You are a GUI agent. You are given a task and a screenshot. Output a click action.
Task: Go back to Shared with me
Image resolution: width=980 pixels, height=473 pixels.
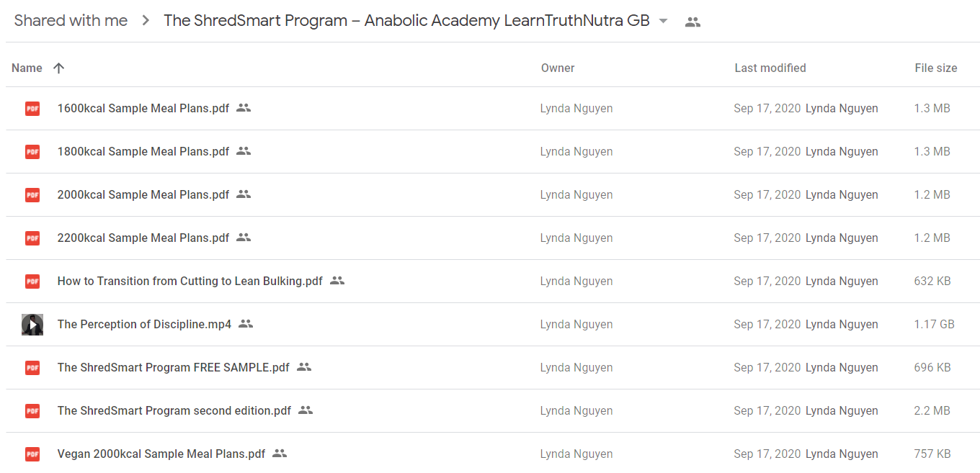[x=71, y=21]
